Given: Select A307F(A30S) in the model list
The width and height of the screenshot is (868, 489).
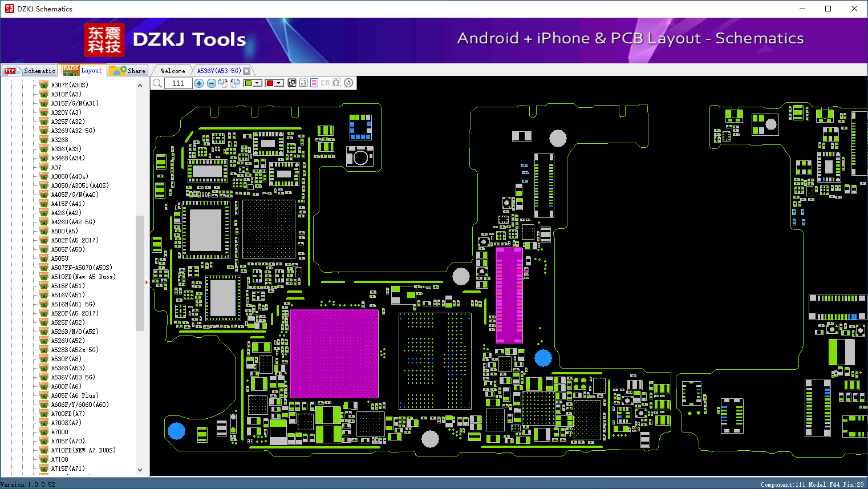Looking at the screenshot, I should coord(70,85).
